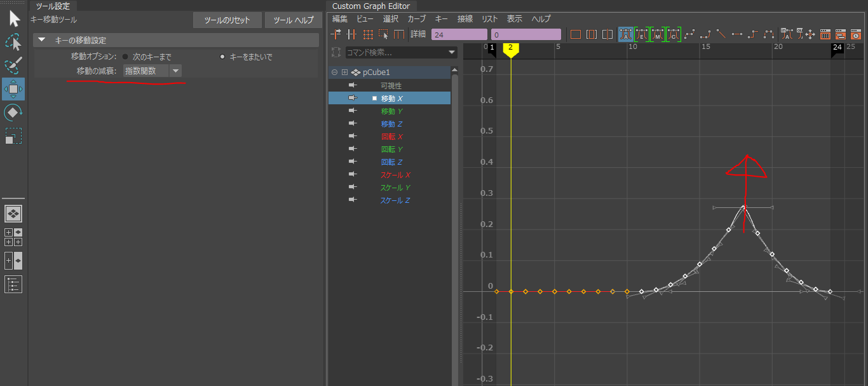Open the 選択 menu
This screenshot has height=386, width=868.
tap(390, 18)
